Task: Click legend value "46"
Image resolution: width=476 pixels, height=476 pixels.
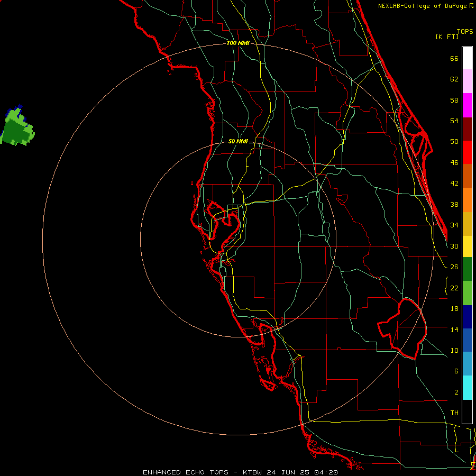Action: (454, 163)
